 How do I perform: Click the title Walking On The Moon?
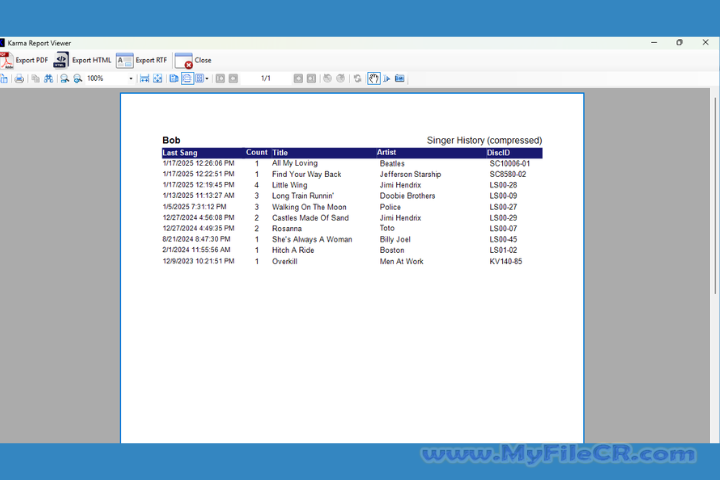click(309, 207)
